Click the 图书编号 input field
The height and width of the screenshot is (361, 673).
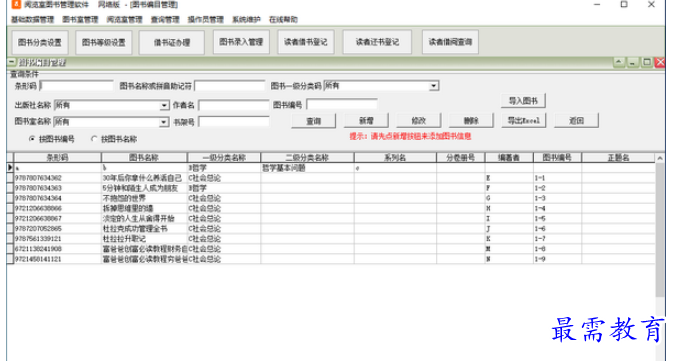(342, 104)
